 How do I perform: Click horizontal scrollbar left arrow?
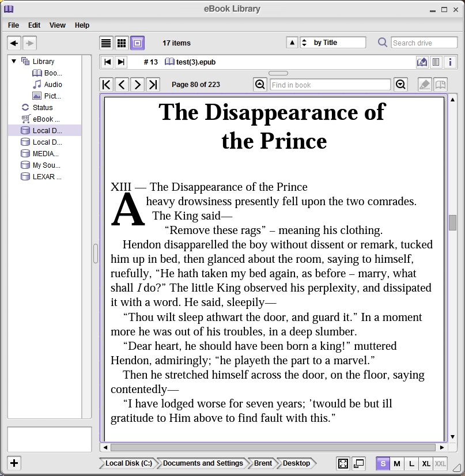click(105, 447)
